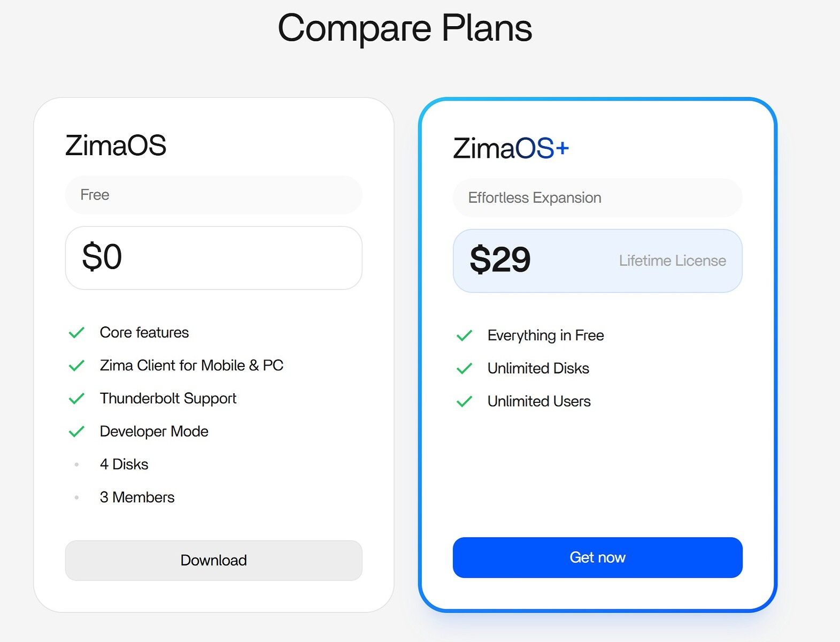Click the bullet dot beside 3 Members
The width and height of the screenshot is (840, 642).
tap(76, 498)
